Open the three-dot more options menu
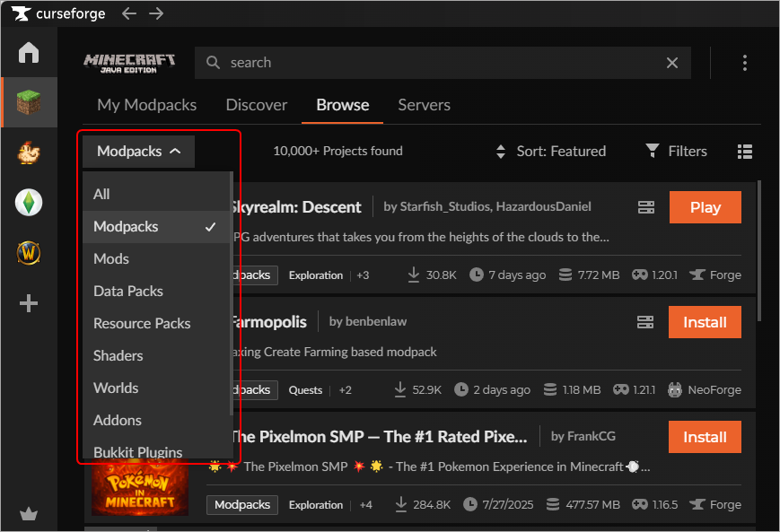 tap(745, 63)
